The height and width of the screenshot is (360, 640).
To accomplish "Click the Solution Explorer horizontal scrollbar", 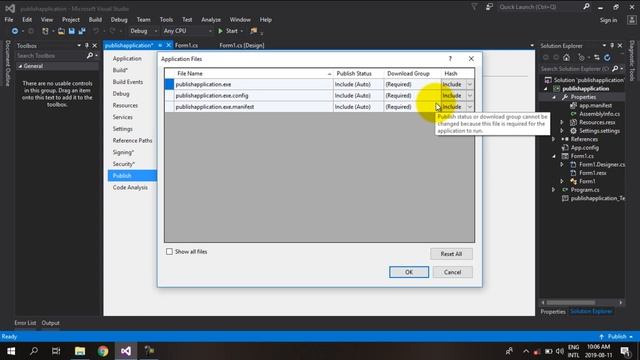I will (571, 303).
